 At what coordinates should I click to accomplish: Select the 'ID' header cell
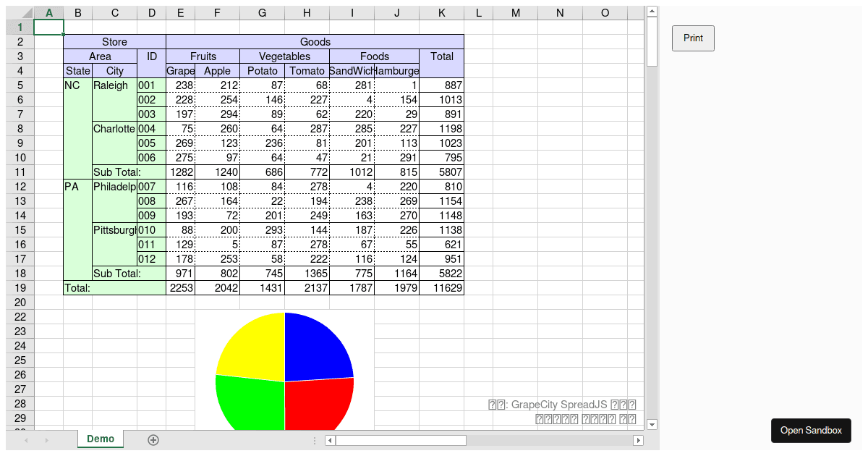[x=151, y=64]
